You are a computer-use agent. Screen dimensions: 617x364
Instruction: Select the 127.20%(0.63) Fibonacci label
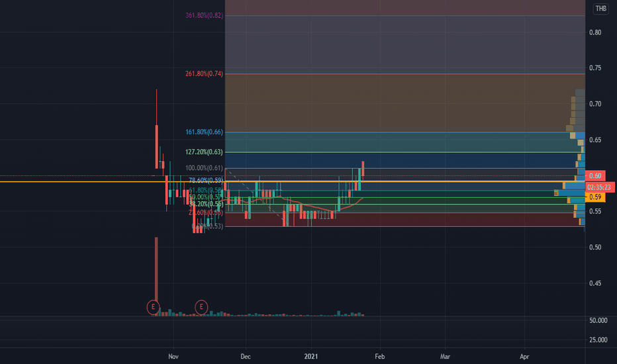(204, 152)
